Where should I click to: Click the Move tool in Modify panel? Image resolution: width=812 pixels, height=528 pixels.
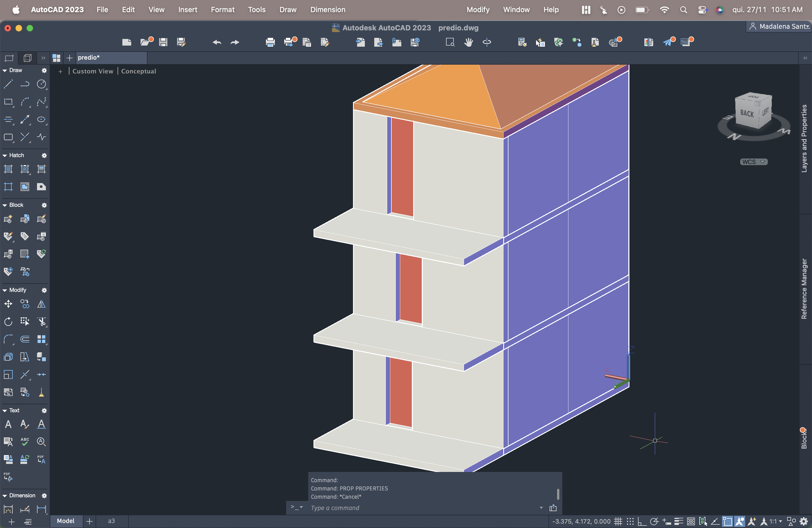pos(8,303)
